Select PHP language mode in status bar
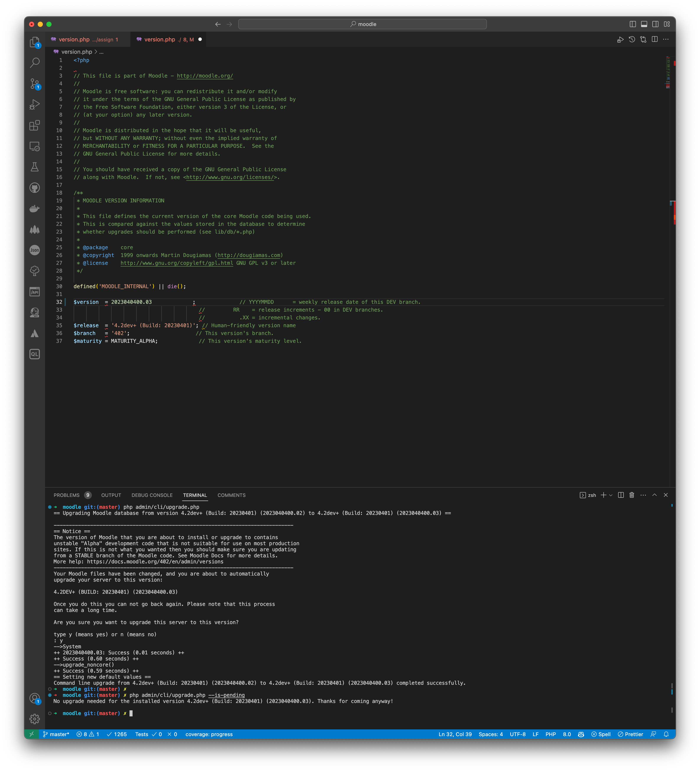This screenshot has width=700, height=771. click(551, 734)
